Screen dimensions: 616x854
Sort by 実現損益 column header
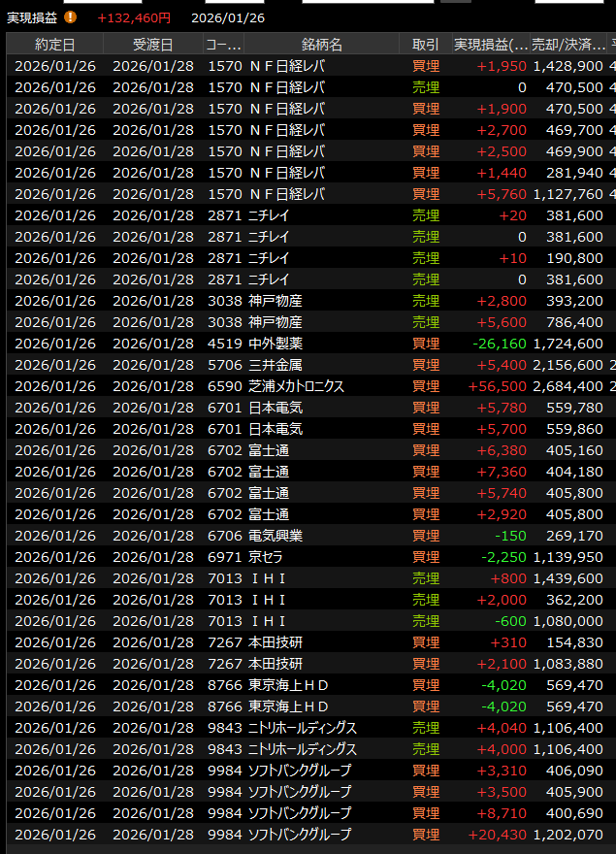[491, 45]
